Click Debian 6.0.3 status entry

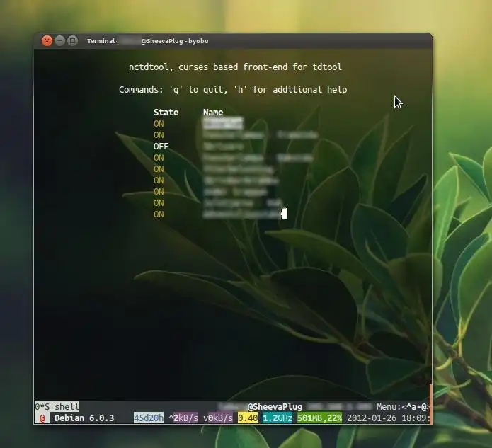tap(84, 418)
